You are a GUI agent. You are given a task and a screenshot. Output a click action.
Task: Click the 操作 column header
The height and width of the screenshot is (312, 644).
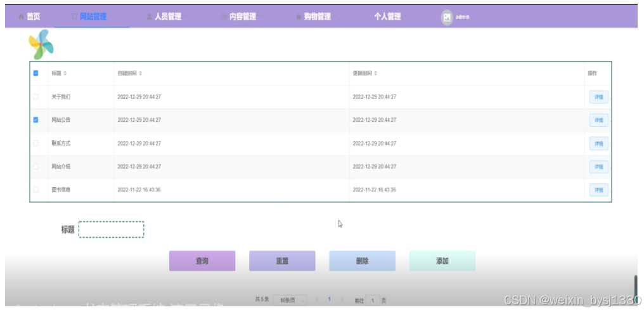(592, 73)
